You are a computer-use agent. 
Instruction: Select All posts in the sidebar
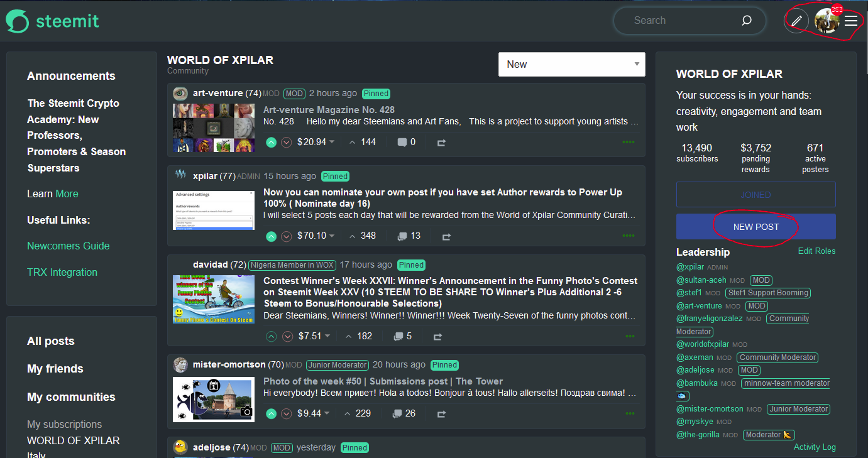(51, 341)
